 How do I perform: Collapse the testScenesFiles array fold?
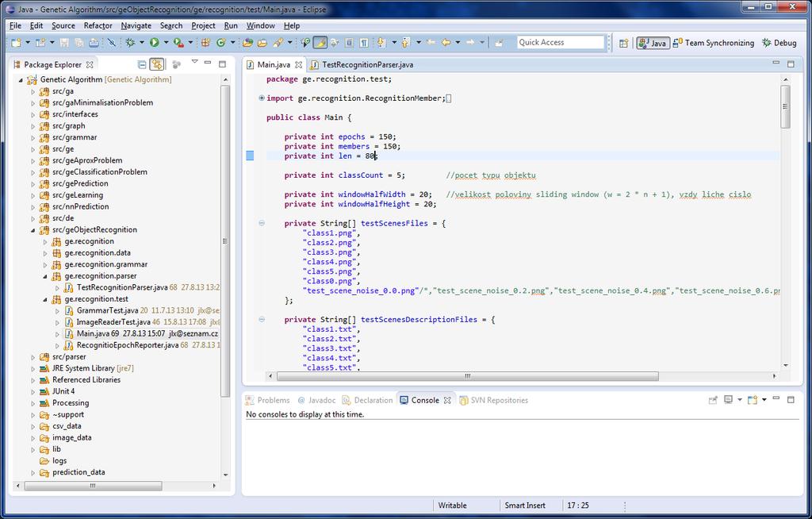point(262,223)
